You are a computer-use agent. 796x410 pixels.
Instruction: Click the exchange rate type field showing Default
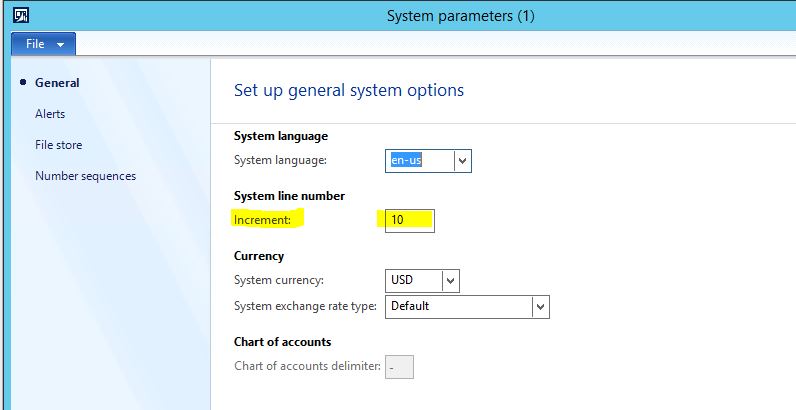[x=459, y=306]
